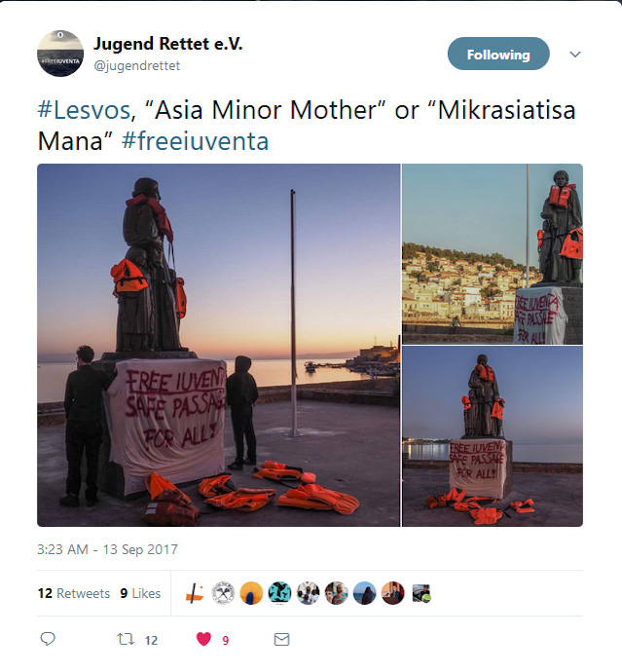Viewport: 622px width, 672px height.
Task: View the 9 Likes list
Action: (x=140, y=593)
